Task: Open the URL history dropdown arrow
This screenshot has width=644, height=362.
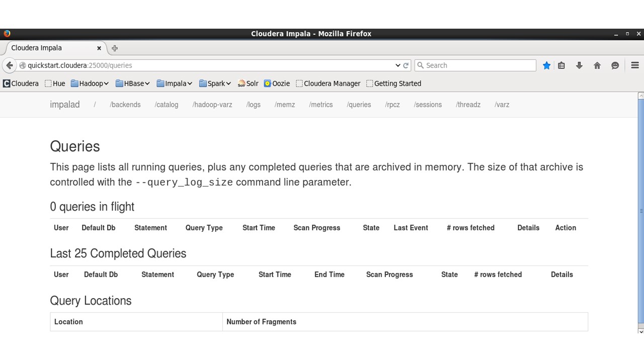Action: pyautogui.click(x=397, y=65)
